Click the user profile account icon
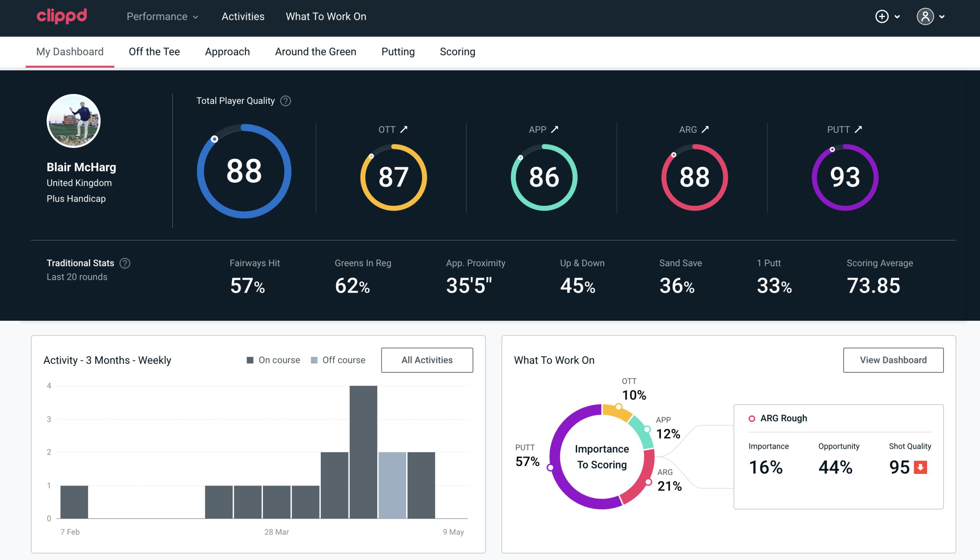This screenshot has width=980, height=560. [925, 17]
